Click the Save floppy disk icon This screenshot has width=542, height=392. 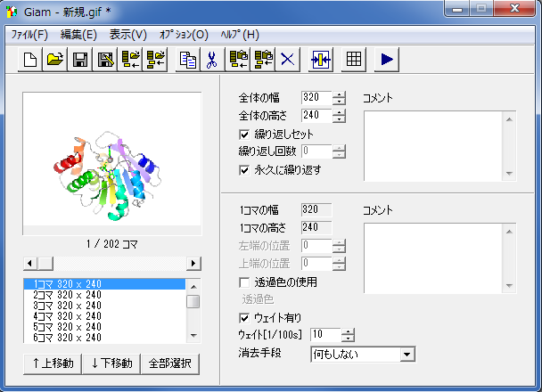pos(80,60)
